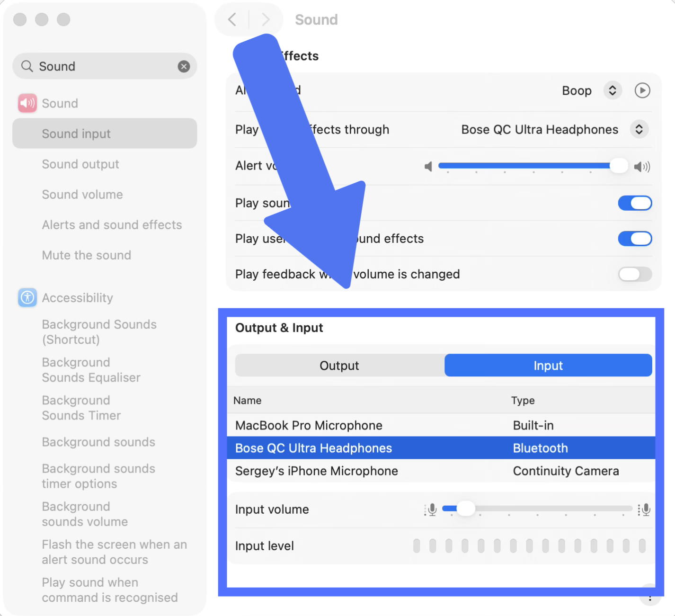Go back with the left chevron

232,19
